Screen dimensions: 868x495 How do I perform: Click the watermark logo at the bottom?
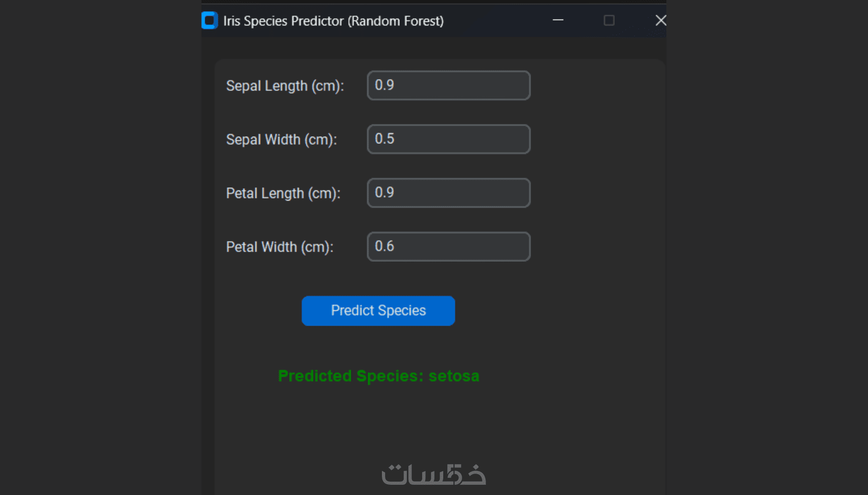433,475
